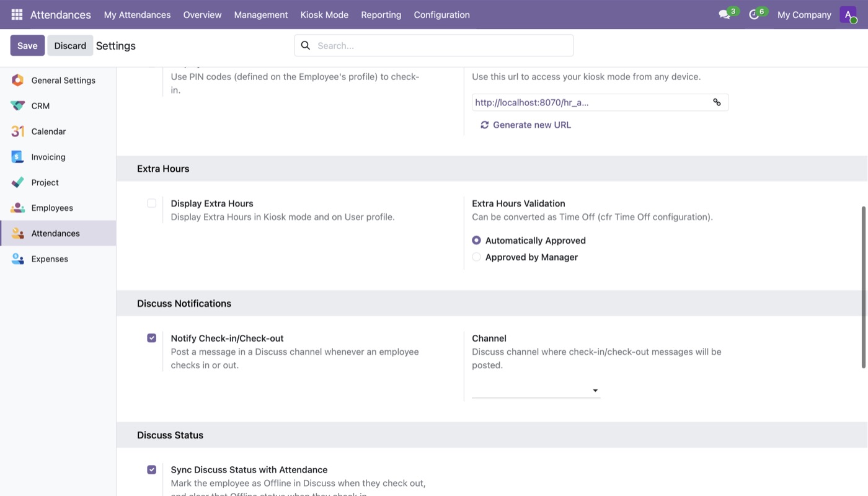
Task: Open the apps grid menu icon
Action: (17, 14)
